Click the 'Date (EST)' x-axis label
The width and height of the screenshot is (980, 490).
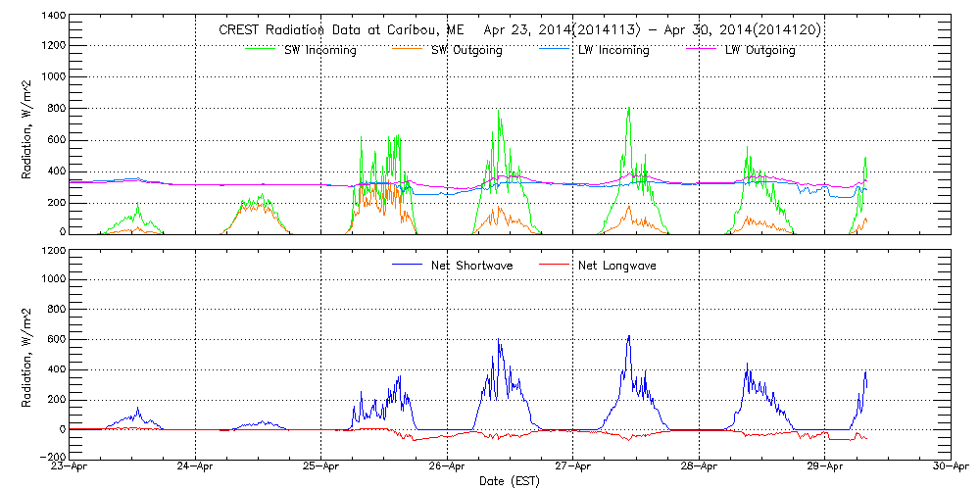point(510,481)
